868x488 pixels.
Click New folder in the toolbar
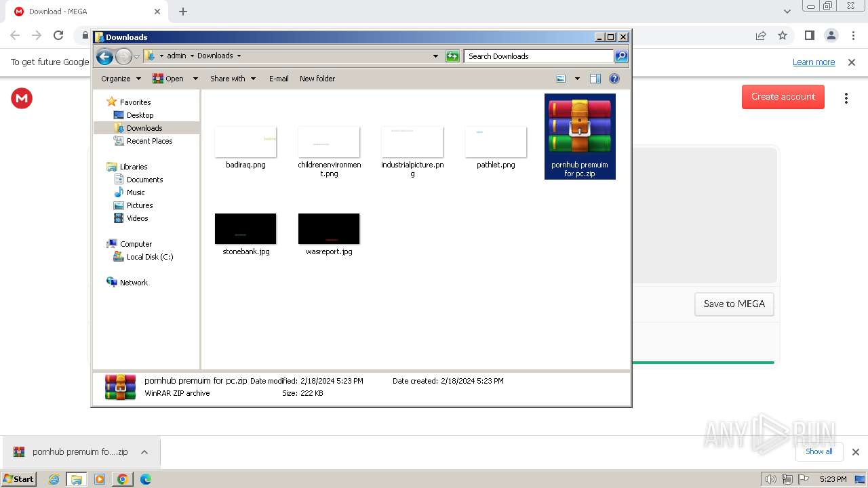coord(317,79)
